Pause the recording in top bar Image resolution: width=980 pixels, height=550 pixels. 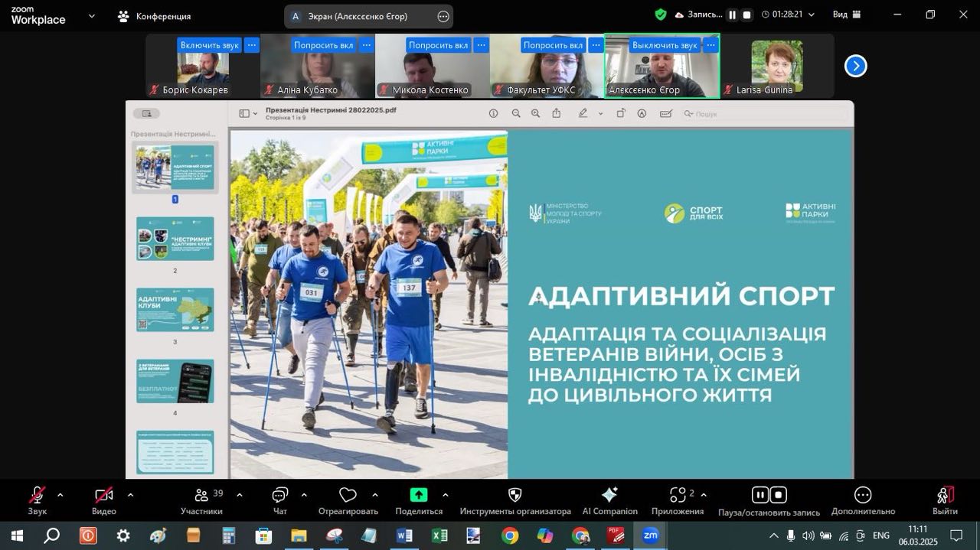click(732, 15)
